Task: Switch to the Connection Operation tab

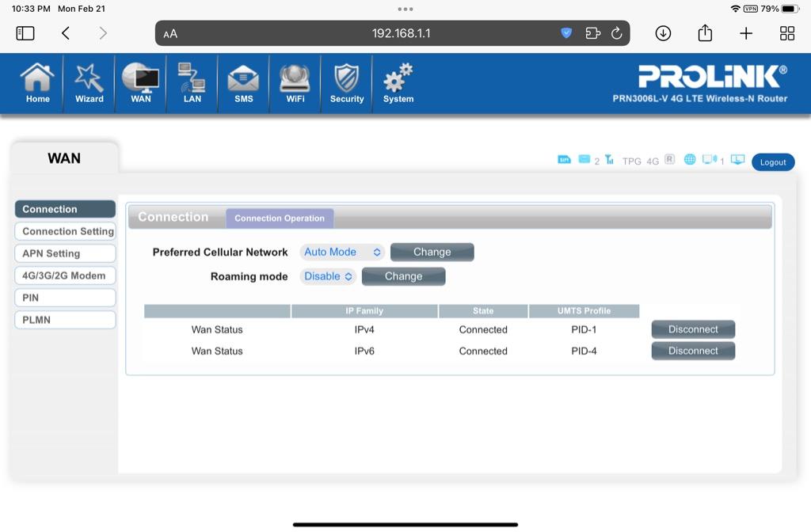Action: pos(280,218)
